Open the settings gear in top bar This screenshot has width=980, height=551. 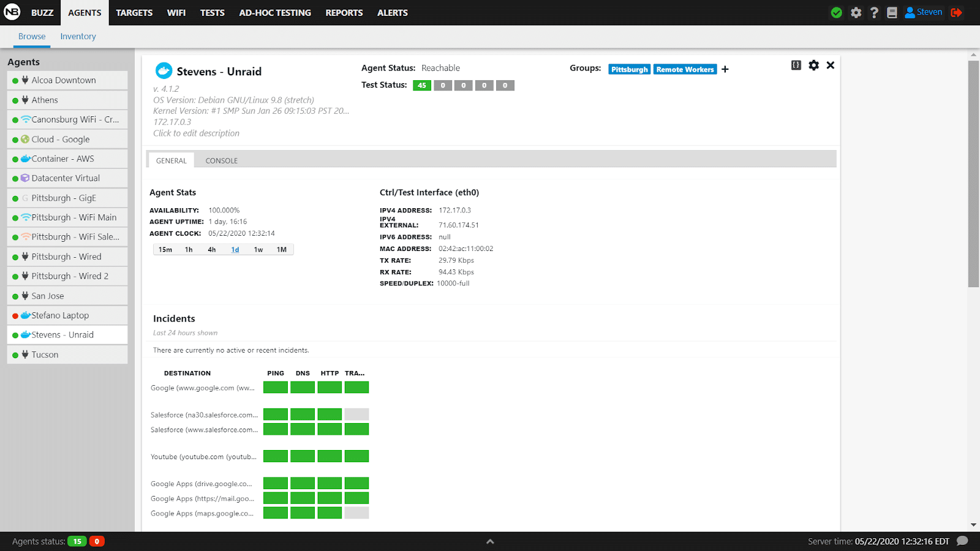coord(856,13)
